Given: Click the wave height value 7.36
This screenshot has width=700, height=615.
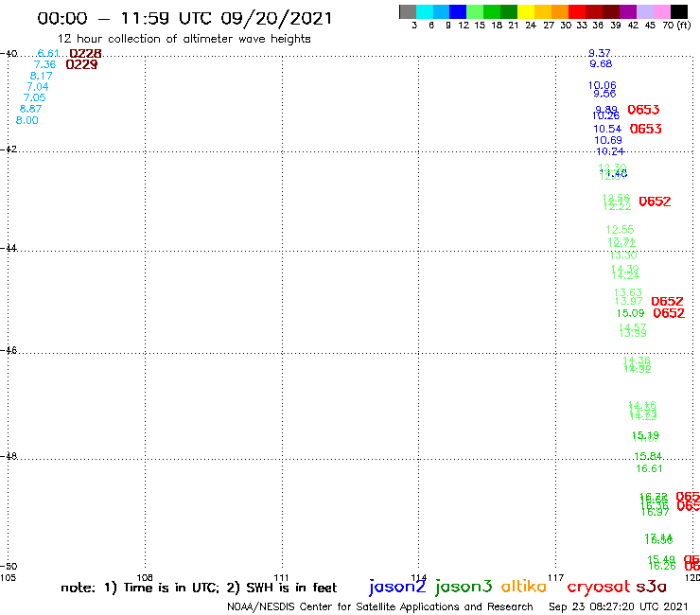Looking at the screenshot, I should pos(44,64).
